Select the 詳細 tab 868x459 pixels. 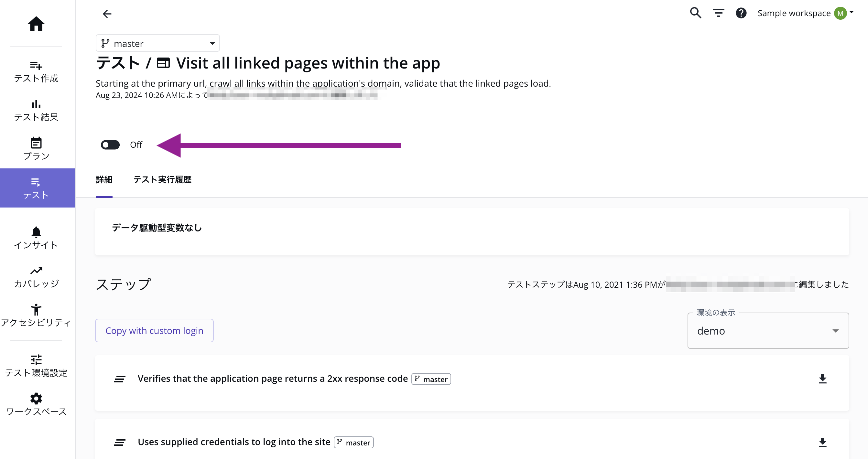(x=104, y=179)
